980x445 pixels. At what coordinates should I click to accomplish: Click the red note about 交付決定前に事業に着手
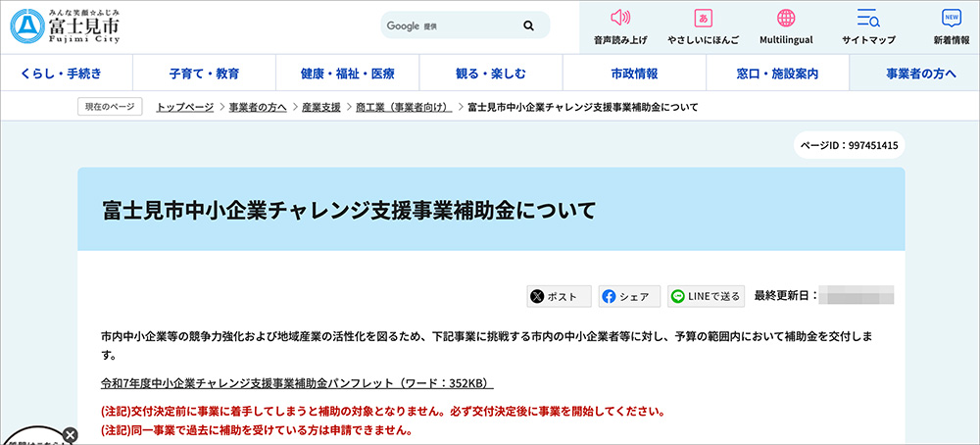(382, 413)
